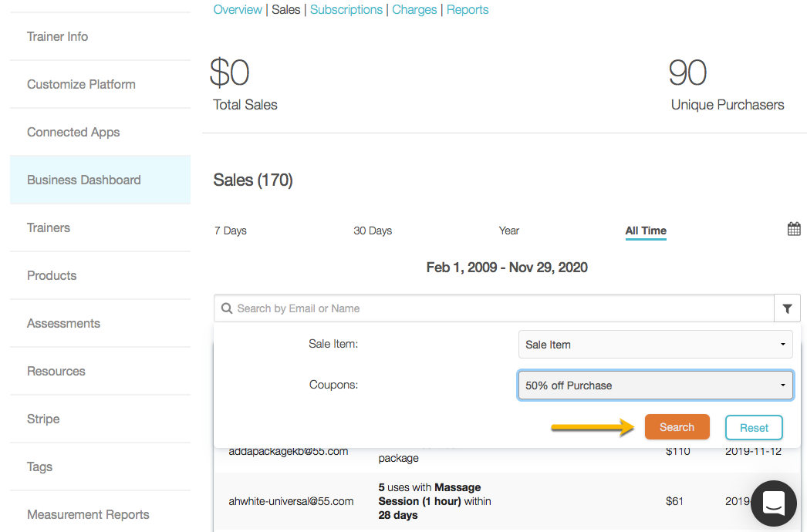Screen dimensions: 807x532
Task: Open the Reports tab
Action: (468, 10)
